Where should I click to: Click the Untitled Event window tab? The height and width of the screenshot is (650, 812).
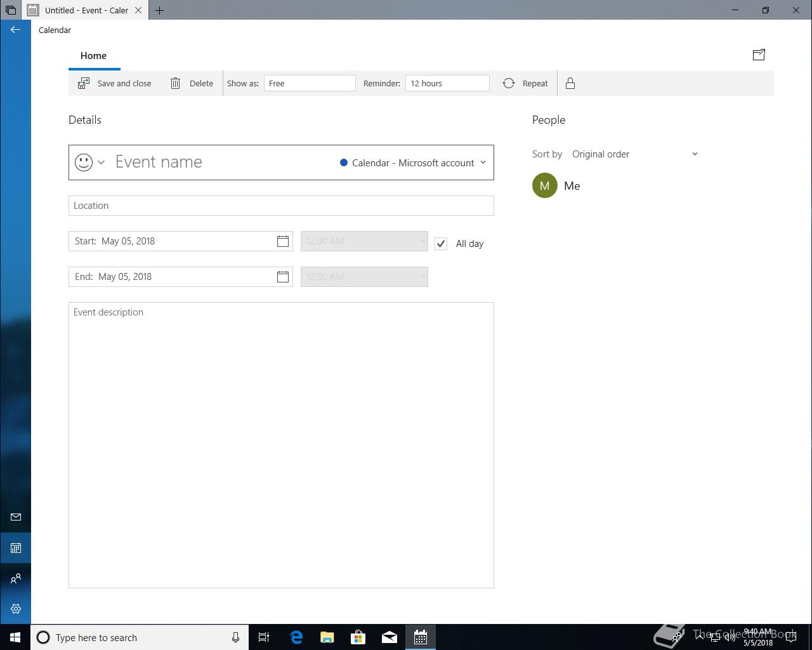(x=86, y=10)
